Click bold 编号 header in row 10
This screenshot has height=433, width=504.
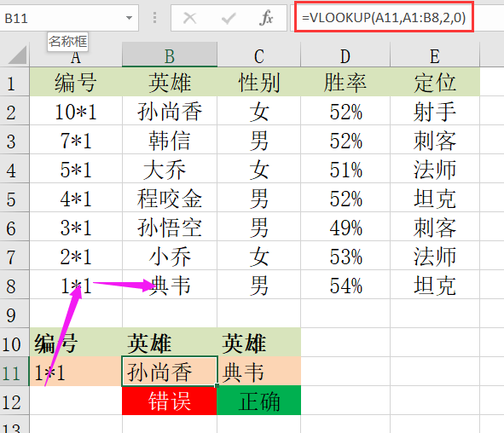76,344
